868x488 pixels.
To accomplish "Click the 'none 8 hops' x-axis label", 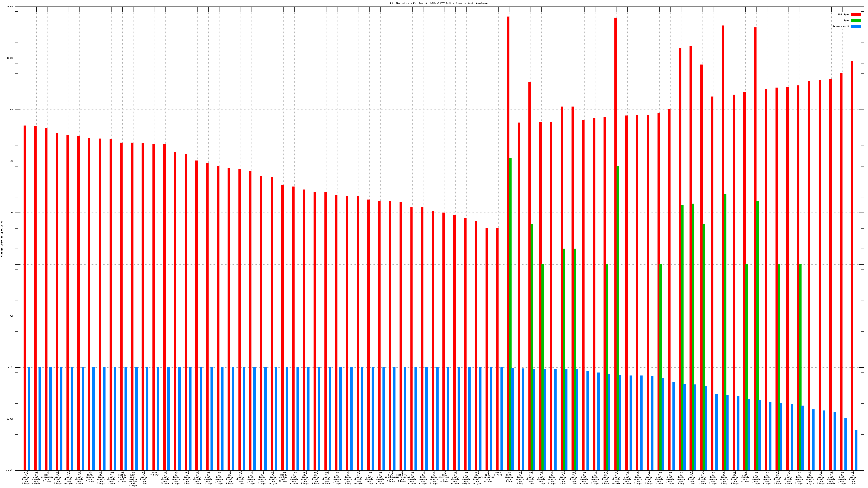I will click(154, 474).
